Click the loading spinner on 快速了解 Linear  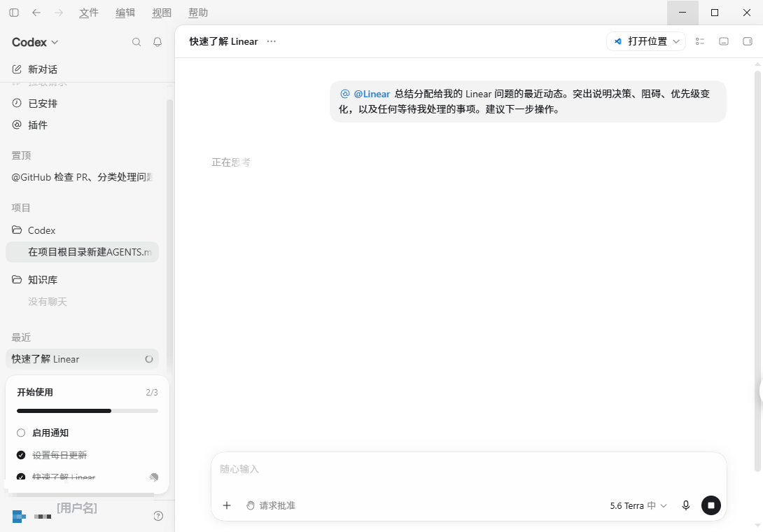(x=149, y=359)
